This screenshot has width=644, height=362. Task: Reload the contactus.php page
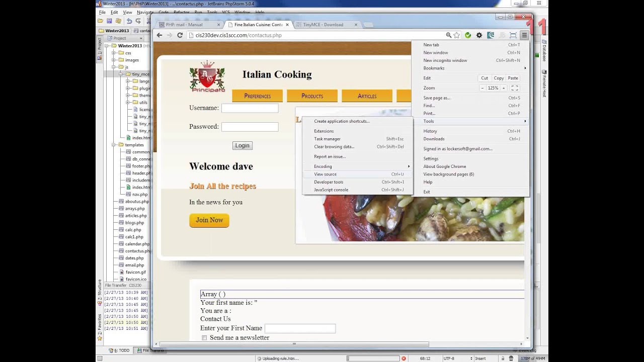[x=180, y=35]
